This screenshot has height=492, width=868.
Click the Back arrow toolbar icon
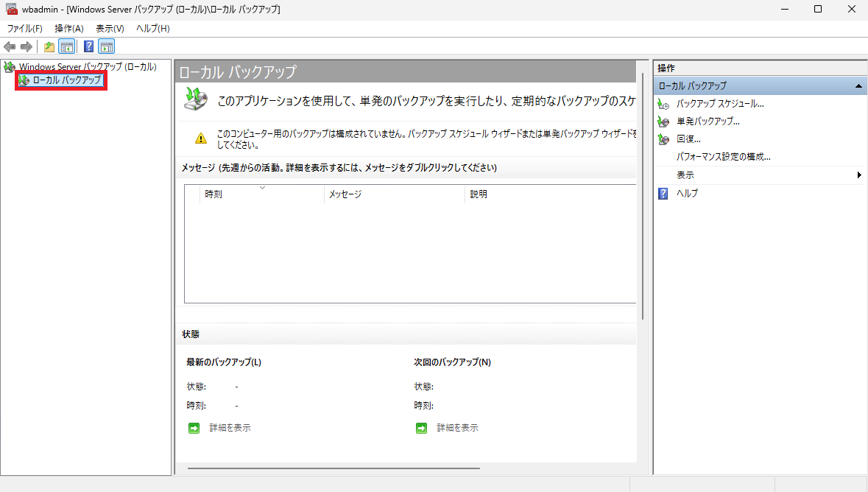(x=10, y=47)
